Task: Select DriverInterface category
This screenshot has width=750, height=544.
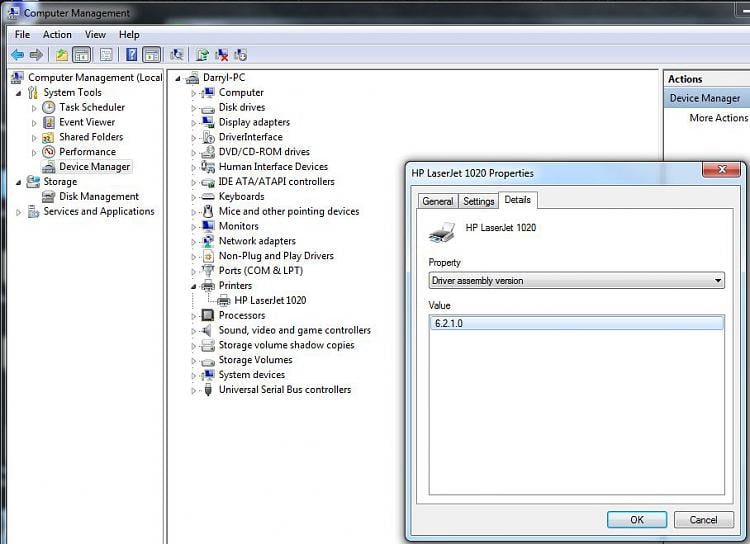Action: (251, 137)
